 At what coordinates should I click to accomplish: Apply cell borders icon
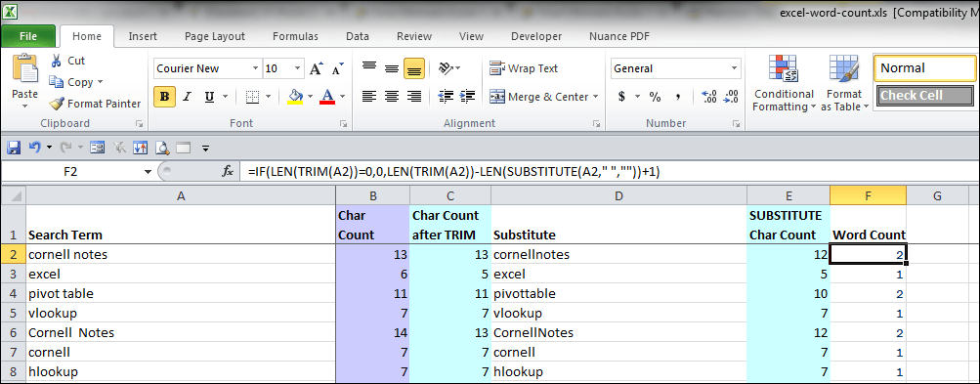click(x=252, y=97)
